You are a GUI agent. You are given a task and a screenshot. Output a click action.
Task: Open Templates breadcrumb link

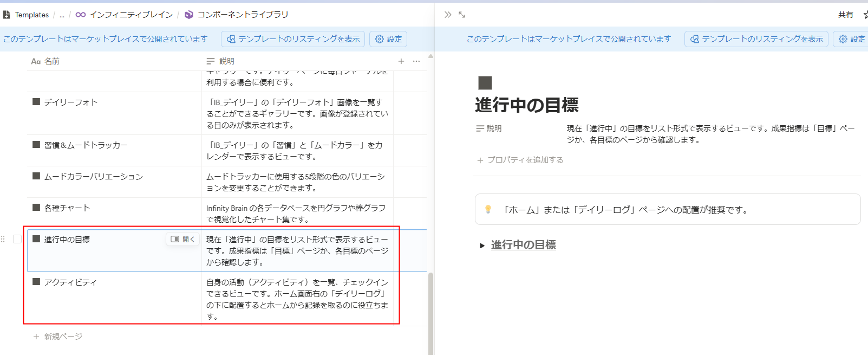click(x=31, y=15)
